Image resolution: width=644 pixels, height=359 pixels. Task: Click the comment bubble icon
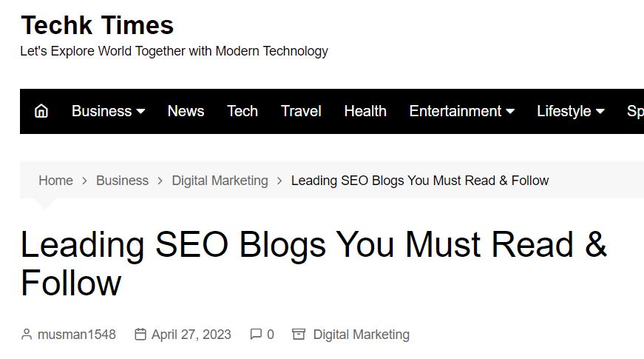point(256,334)
